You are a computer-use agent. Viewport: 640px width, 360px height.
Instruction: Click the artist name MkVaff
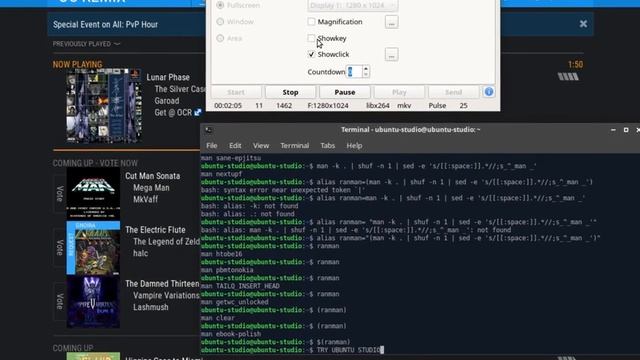145,200
